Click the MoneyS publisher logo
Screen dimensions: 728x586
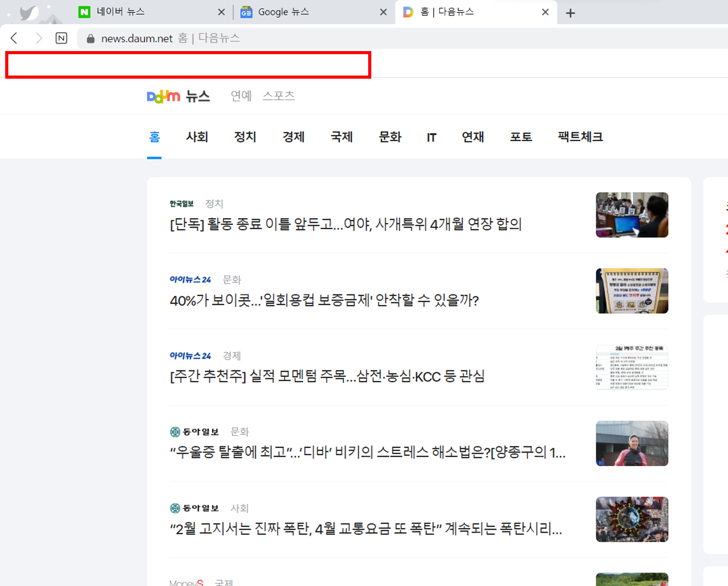pyautogui.click(x=186, y=582)
